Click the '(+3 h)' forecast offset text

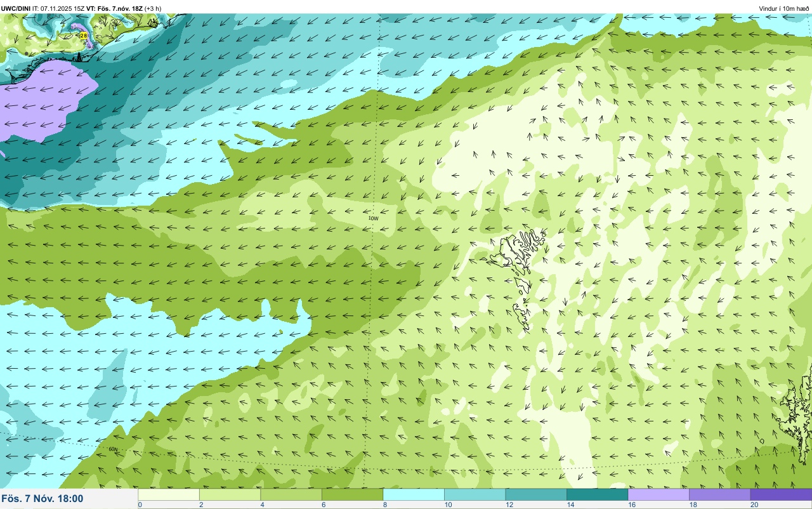[x=153, y=8]
